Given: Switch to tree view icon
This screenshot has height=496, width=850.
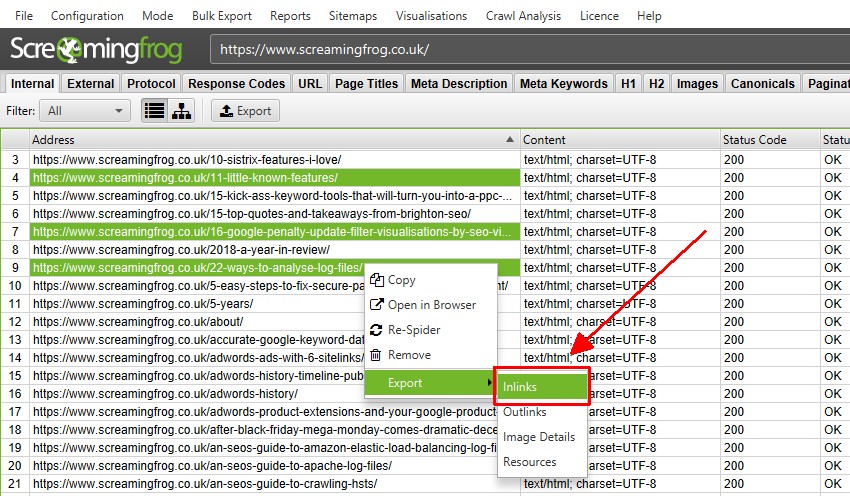Looking at the screenshot, I should click(181, 111).
